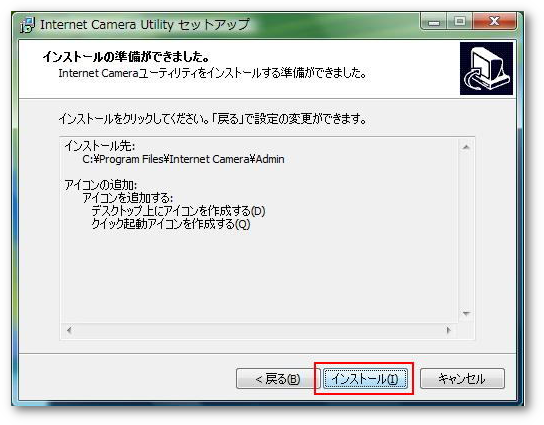
Task: Click the disabled maximize button in the title bar
Action: (x=460, y=22)
